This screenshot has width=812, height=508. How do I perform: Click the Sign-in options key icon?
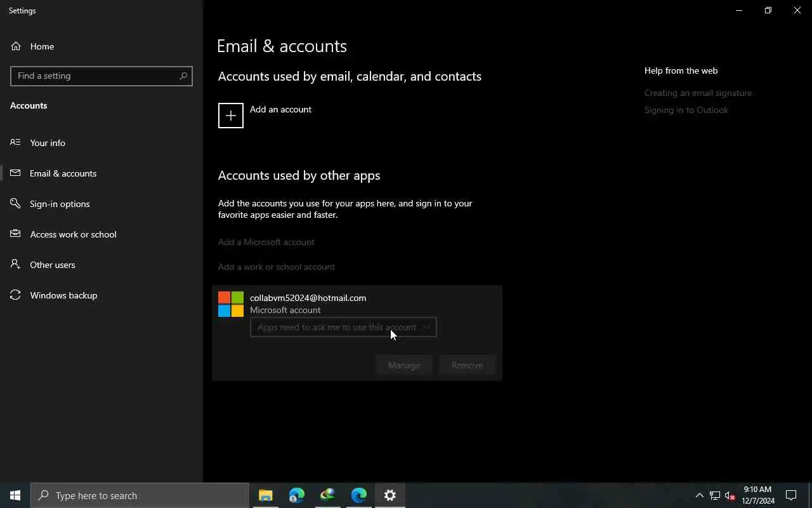[x=16, y=203]
